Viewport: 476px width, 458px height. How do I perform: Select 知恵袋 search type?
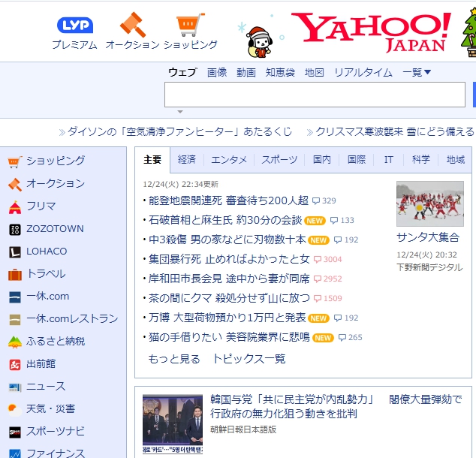coord(280,72)
